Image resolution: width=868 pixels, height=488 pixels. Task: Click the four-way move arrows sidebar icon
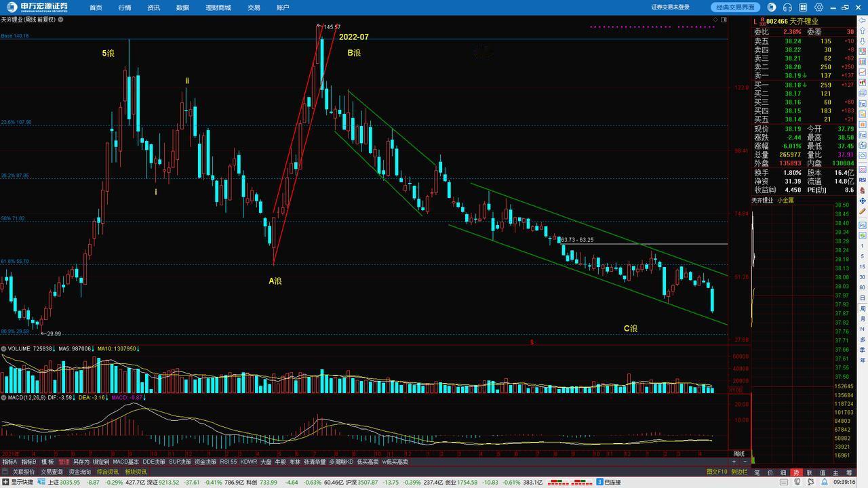pos(863,201)
